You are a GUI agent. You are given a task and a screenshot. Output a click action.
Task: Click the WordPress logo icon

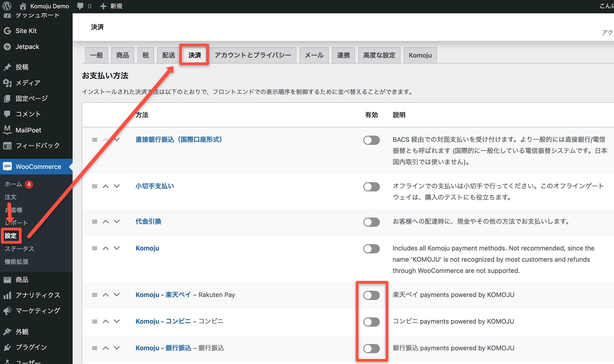tap(7, 6)
